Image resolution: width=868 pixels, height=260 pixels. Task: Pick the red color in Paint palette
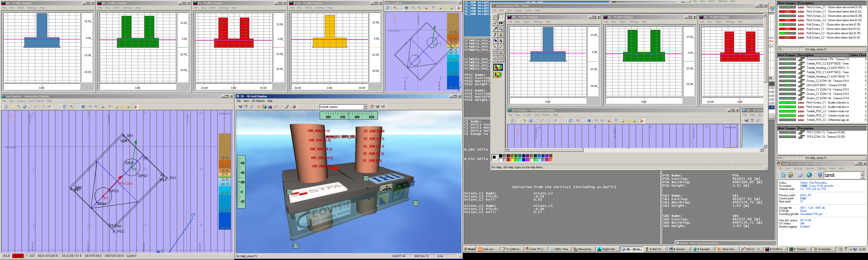509,160
